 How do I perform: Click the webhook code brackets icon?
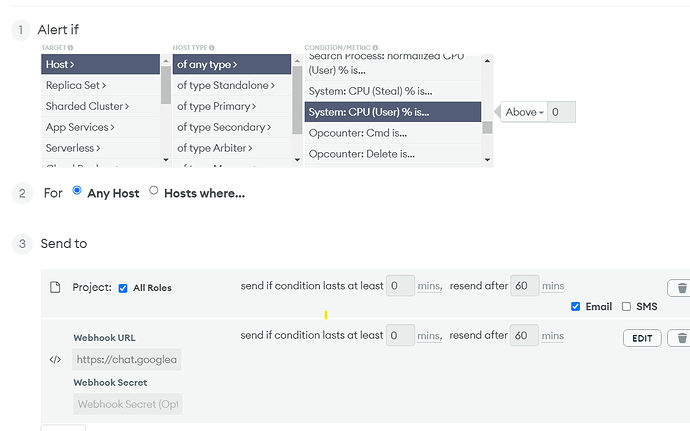(x=55, y=360)
